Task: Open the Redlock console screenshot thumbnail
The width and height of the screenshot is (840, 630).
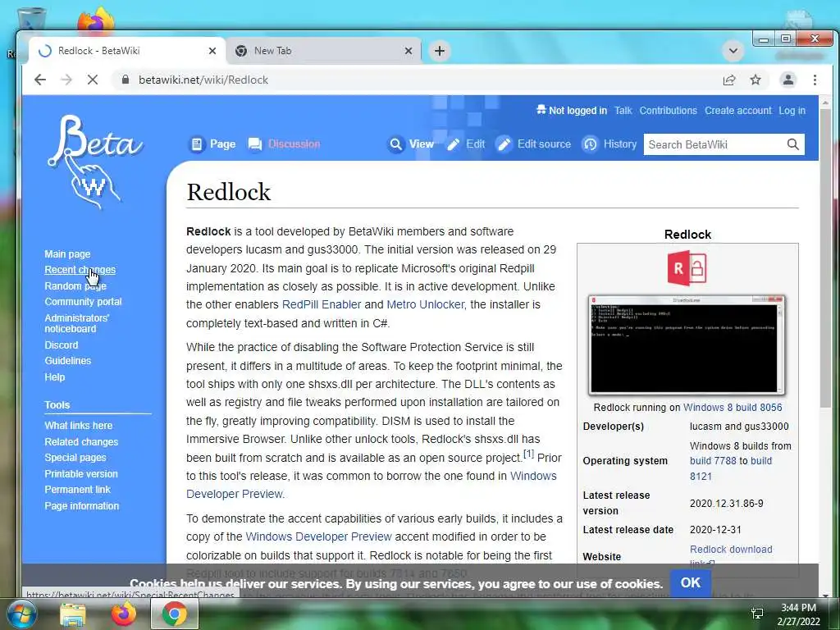Action: click(x=687, y=345)
